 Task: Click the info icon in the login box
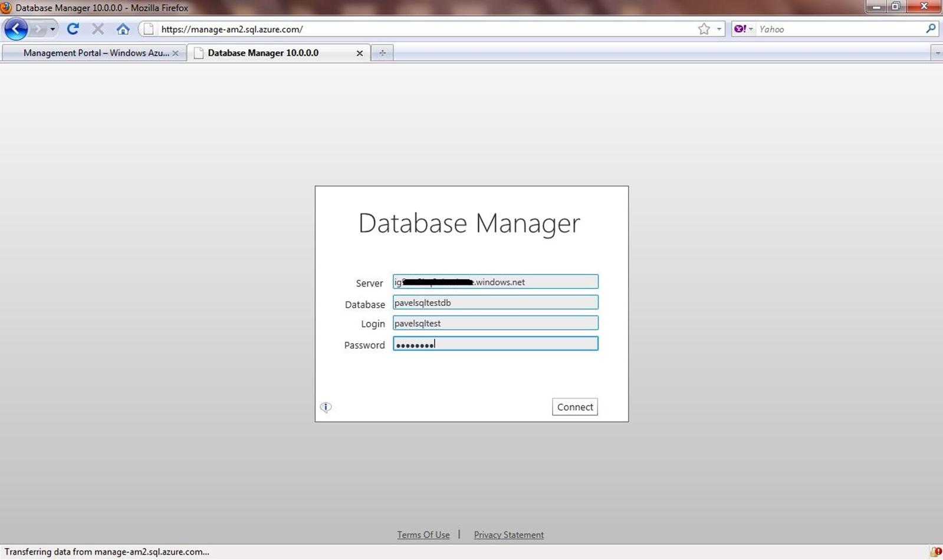coord(326,407)
